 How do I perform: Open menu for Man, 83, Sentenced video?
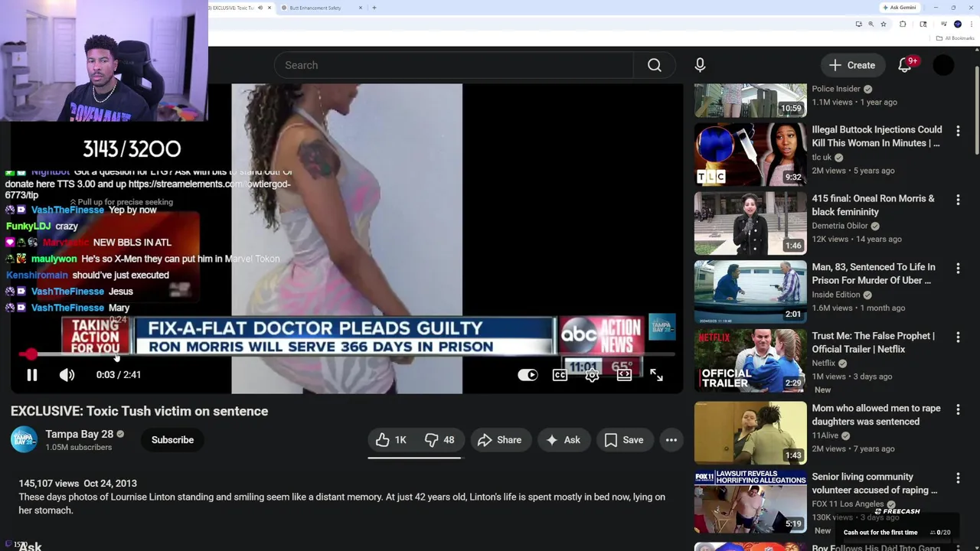click(x=958, y=269)
